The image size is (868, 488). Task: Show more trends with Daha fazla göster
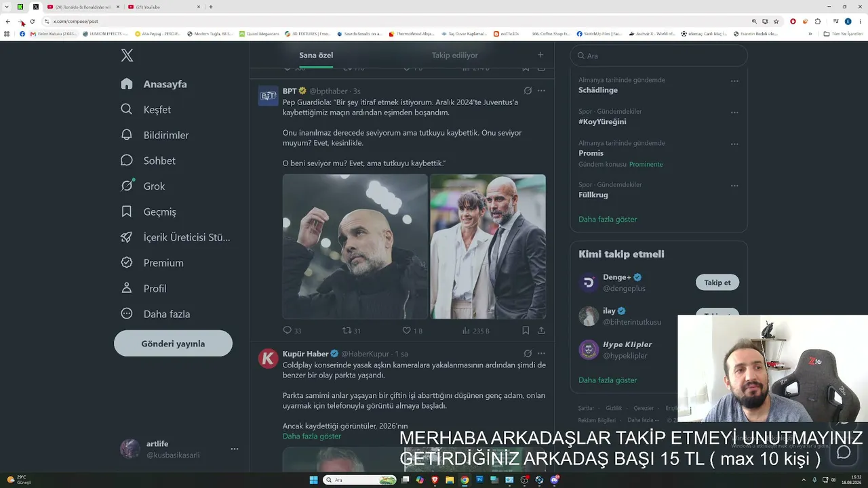pos(608,220)
